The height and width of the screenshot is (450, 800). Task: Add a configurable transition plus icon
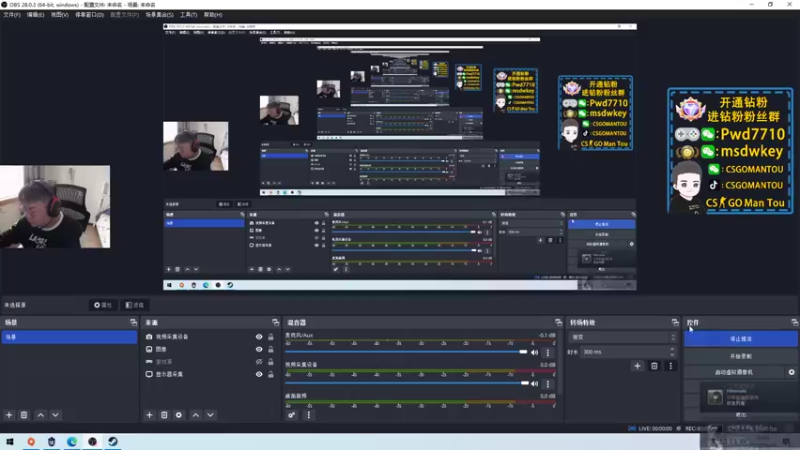[x=637, y=366]
